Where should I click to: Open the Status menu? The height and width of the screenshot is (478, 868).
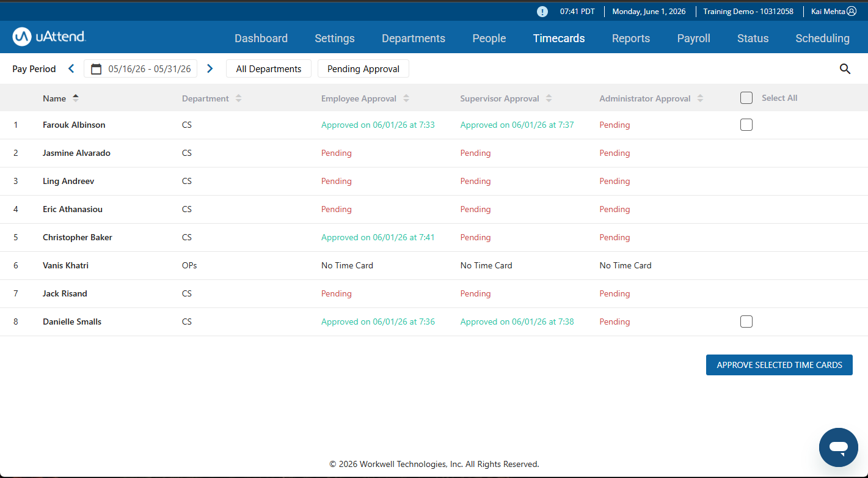753,39
